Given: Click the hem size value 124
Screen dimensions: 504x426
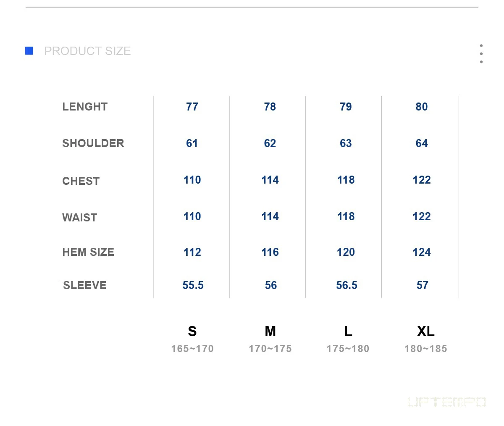Looking at the screenshot, I should pos(422,252).
